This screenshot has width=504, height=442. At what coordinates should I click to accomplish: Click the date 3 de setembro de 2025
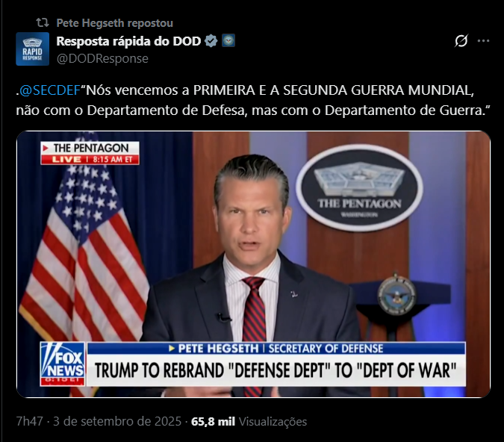coord(117,421)
